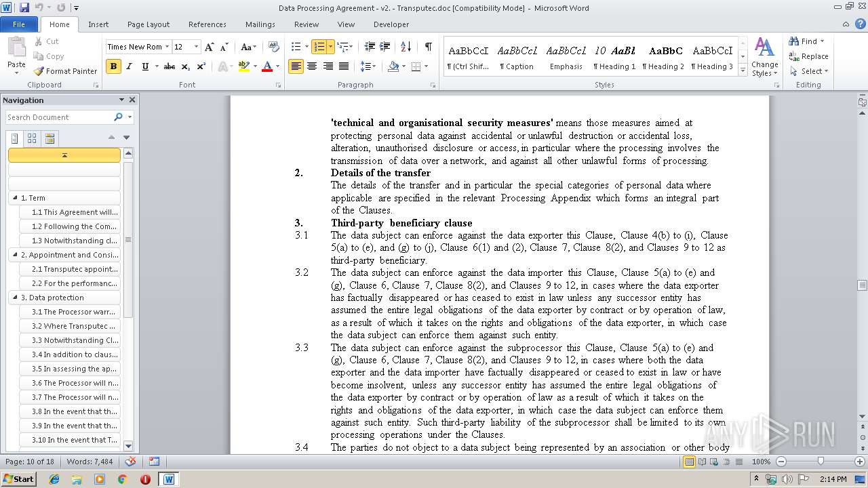Screen dimensions: 868x488
Task: Apply the Caption style
Action: (517, 58)
